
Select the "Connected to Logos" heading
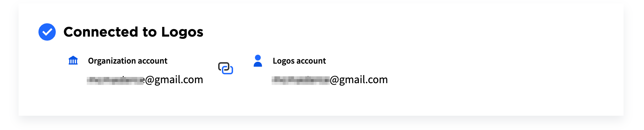click(133, 32)
